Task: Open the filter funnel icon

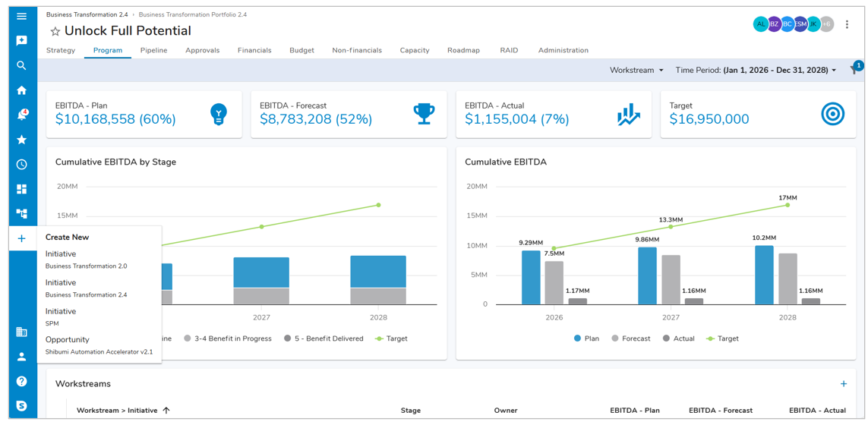Action: click(x=854, y=71)
